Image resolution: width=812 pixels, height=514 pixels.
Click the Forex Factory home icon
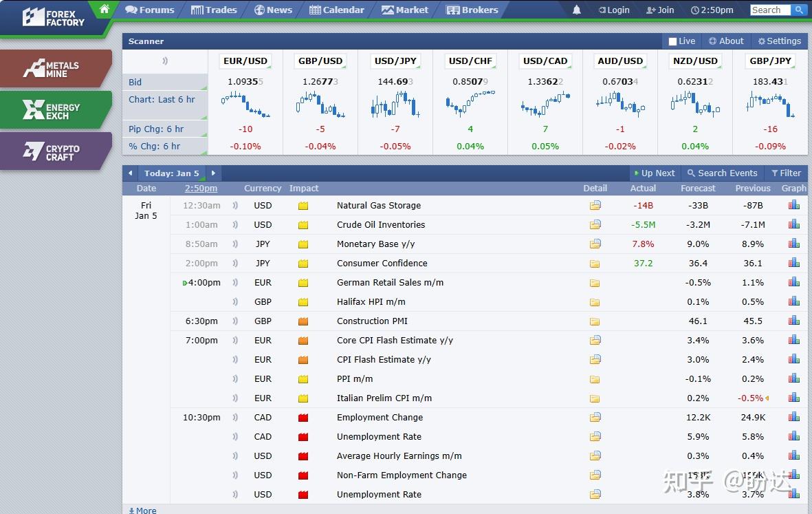pyautogui.click(x=104, y=9)
